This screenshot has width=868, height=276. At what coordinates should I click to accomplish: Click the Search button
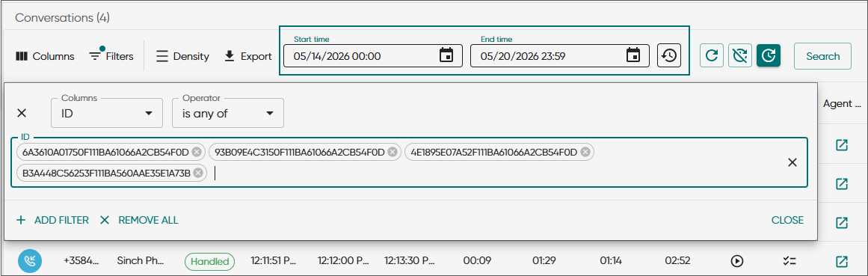click(822, 56)
